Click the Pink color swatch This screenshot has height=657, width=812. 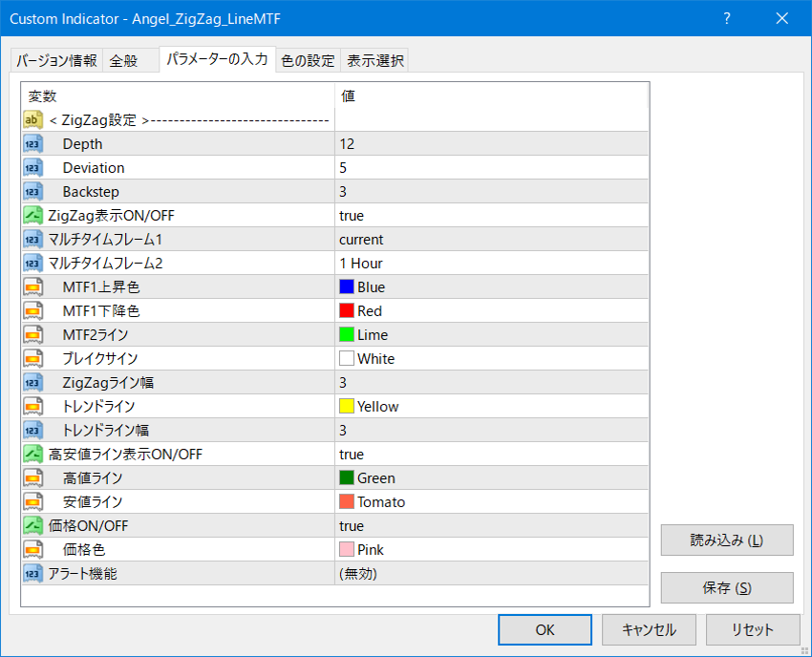point(347,549)
